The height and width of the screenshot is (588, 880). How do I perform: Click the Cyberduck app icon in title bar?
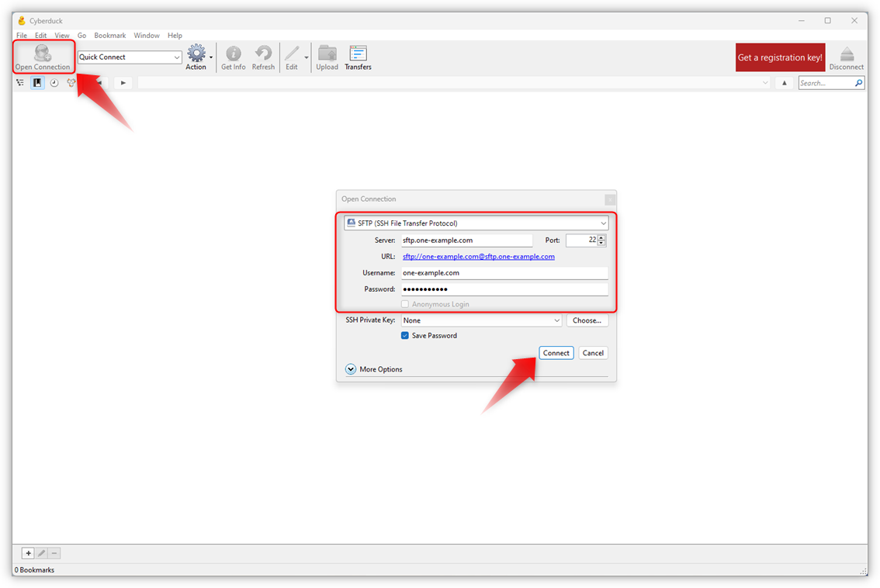coord(21,21)
